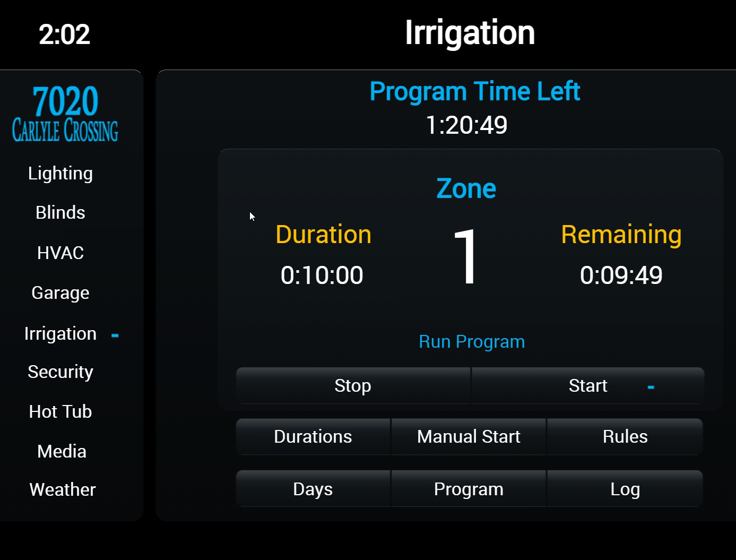Select HVAC in the sidebar
This screenshot has width=736, height=560.
(x=60, y=253)
